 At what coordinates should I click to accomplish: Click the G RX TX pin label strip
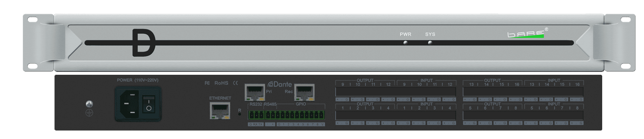[255, 124]
